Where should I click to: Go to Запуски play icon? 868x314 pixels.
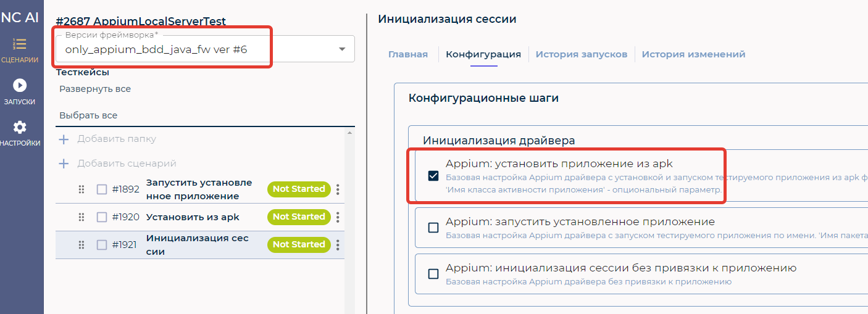click(20, 86)
